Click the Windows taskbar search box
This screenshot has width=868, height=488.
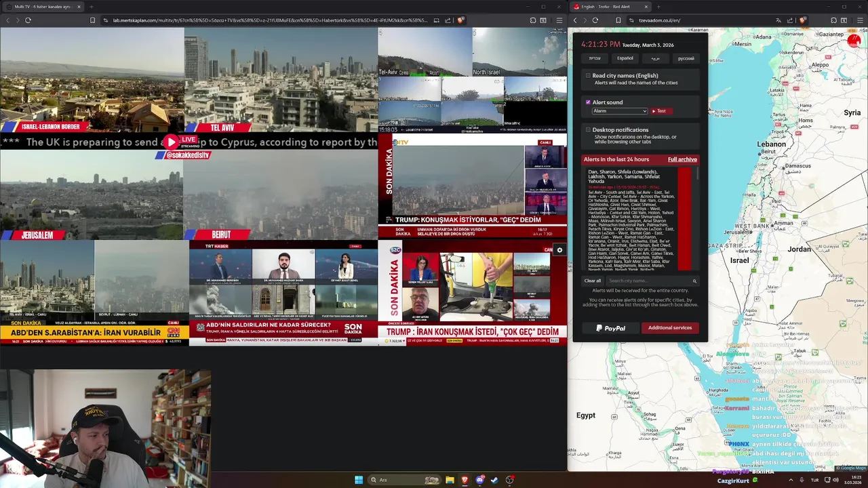click(x=403, y=480)
